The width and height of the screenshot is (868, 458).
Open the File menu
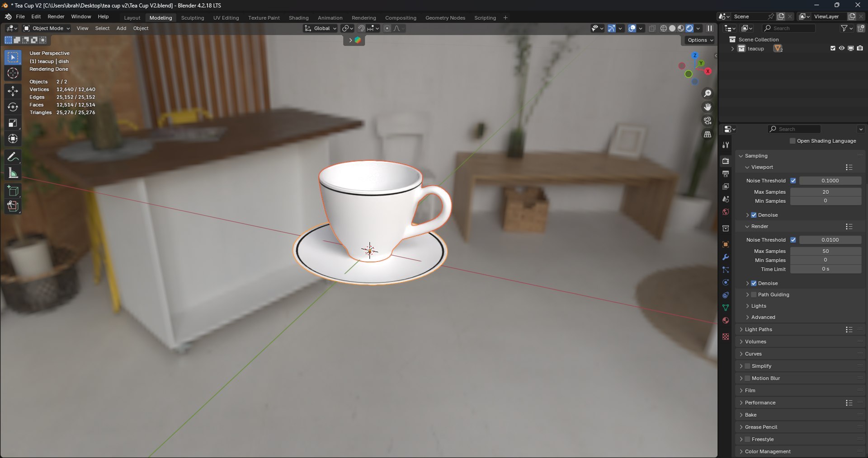coord(20,17)
